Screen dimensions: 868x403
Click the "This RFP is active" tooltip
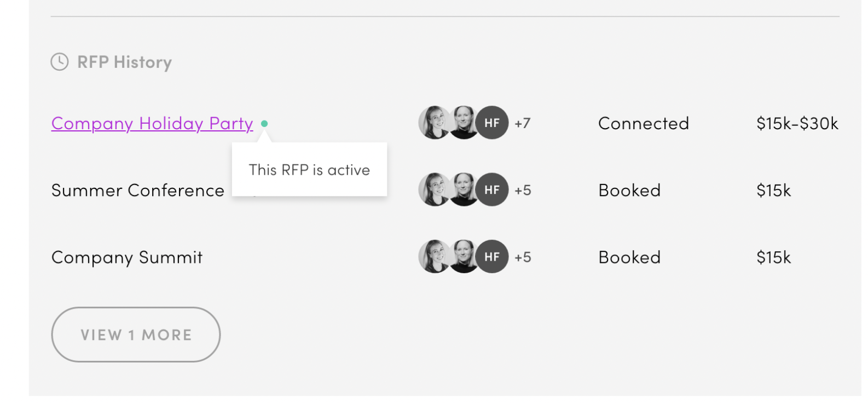tap(309, 170)
